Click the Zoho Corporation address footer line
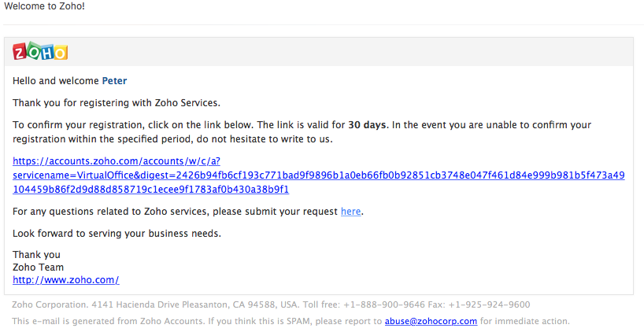Screen dimensions: 644x332 pyautogui.click(x=271, y=304)
